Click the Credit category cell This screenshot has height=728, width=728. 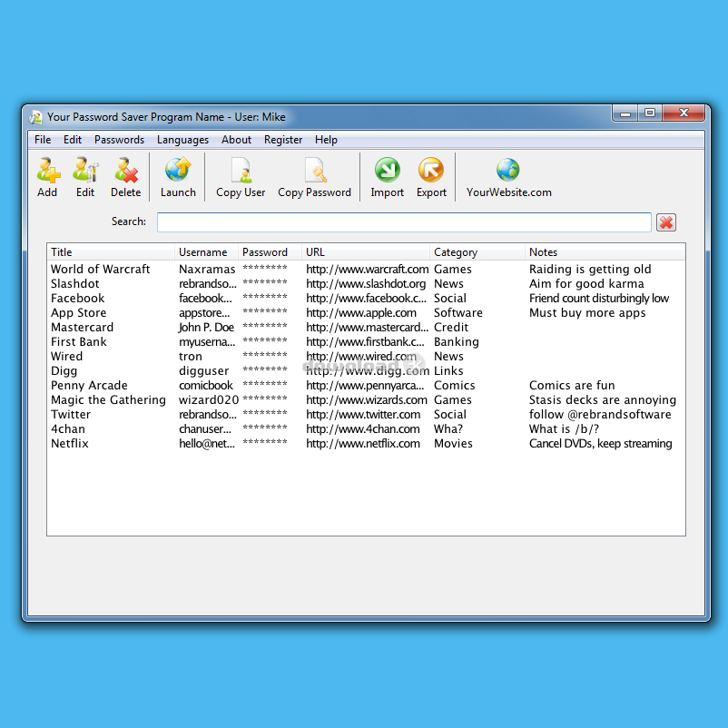click(x=451, y=328)
